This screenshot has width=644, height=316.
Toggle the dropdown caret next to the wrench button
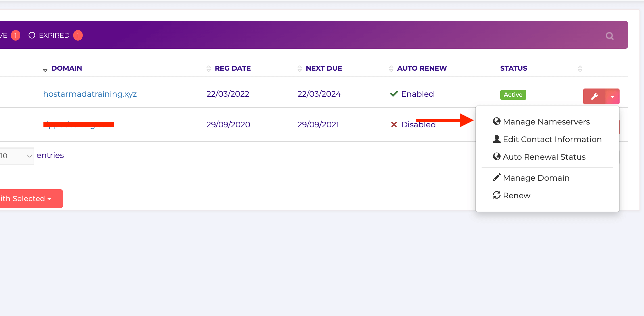pyautogui.click(x=612, y=96)
